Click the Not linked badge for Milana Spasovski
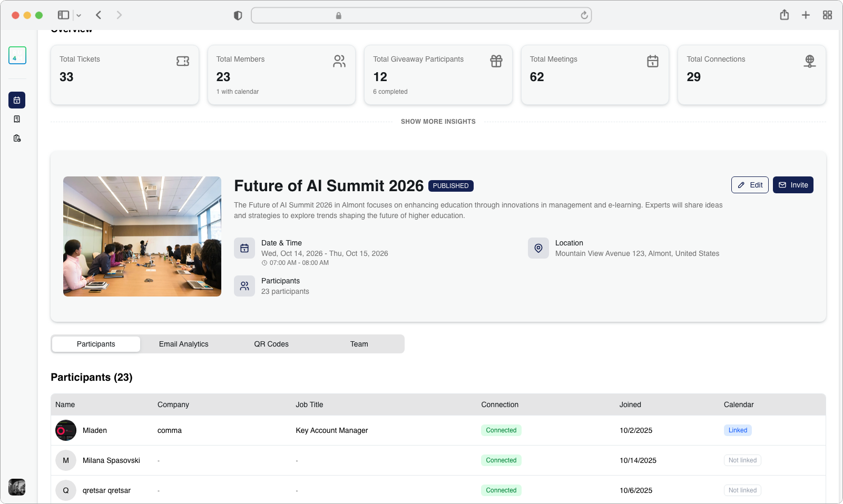843x504 pixels. (742, 460)
